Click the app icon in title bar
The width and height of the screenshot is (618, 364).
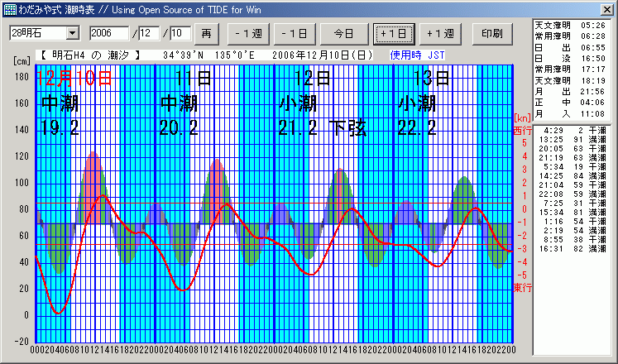pyautogui.click(x=8, y=8)
